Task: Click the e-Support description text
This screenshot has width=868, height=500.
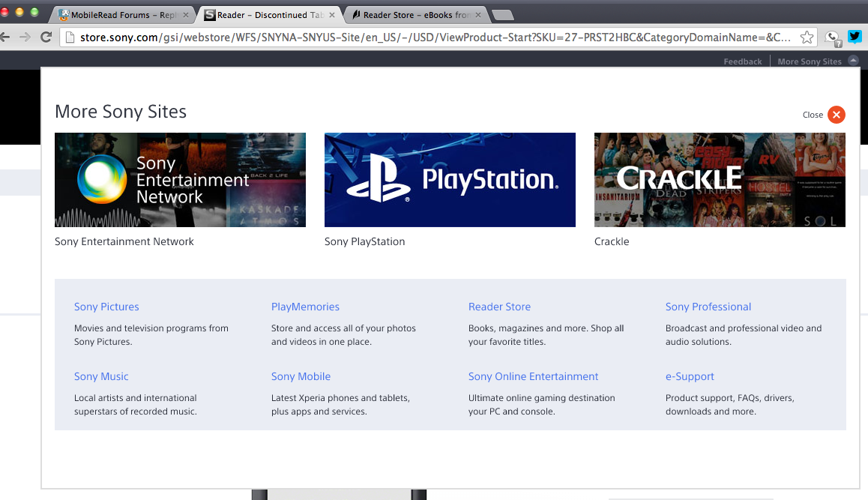Action: point(729,405)
